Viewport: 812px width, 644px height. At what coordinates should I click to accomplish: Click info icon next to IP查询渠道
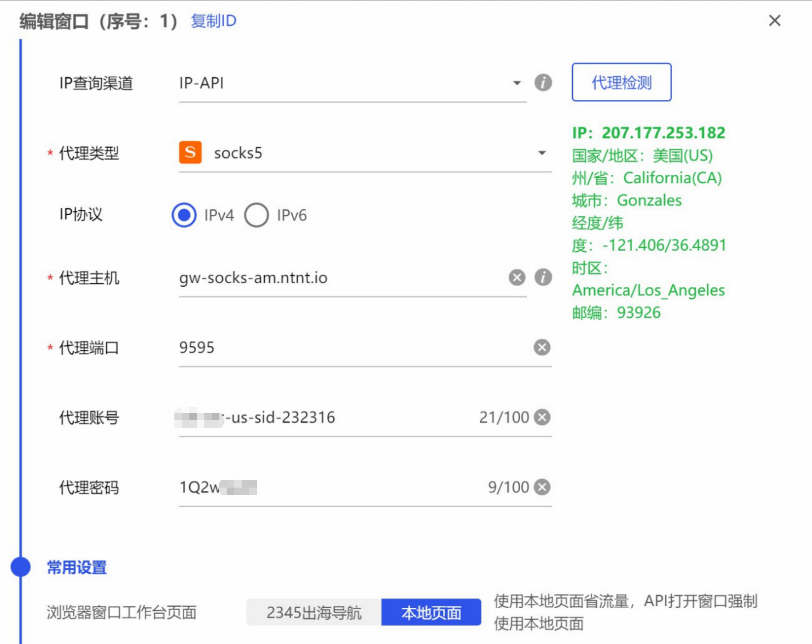click(543, 82)
